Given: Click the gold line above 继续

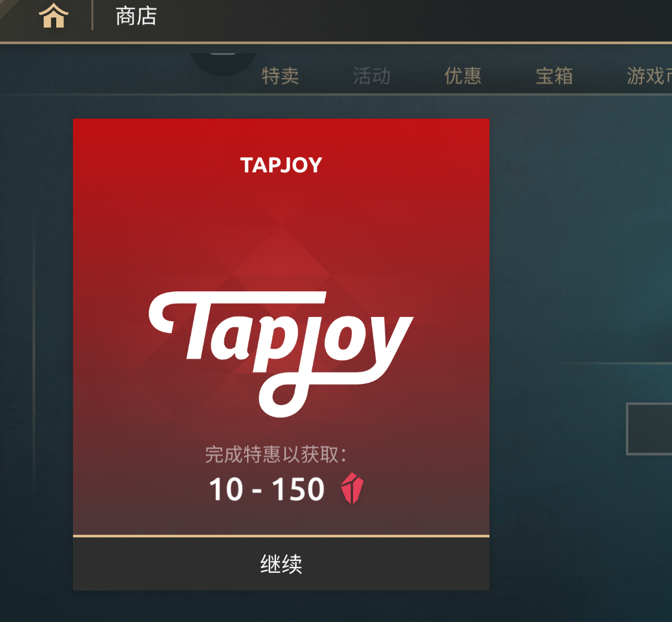Looking at the screenshot, I should click(281, 536).
